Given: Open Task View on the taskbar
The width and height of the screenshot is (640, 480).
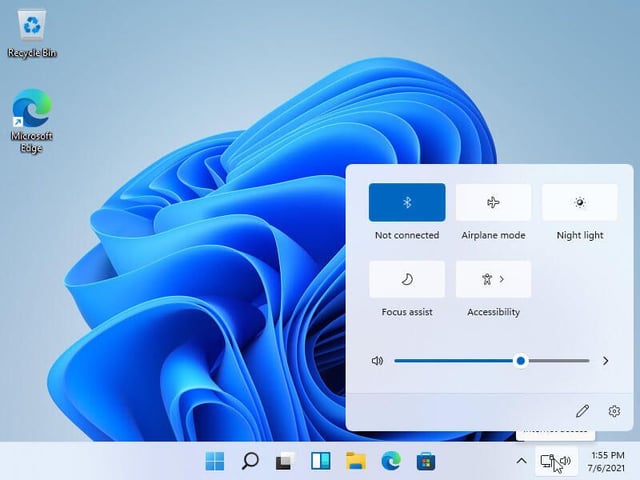Looking at the screenshot, I should pyautogui.click(x=285, y=461).
